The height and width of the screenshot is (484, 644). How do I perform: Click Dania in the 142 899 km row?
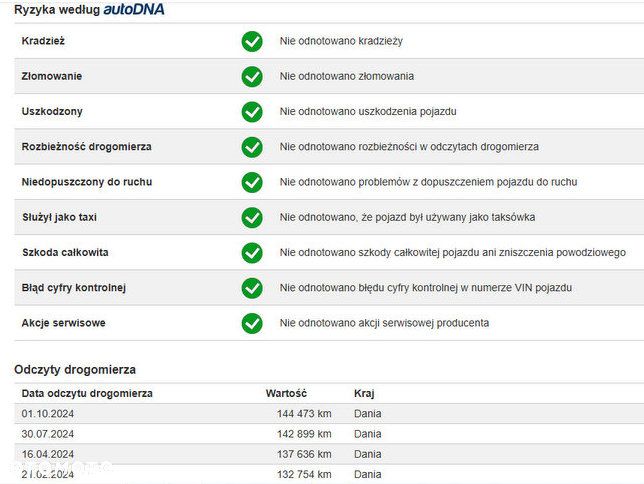click(368, 434)
